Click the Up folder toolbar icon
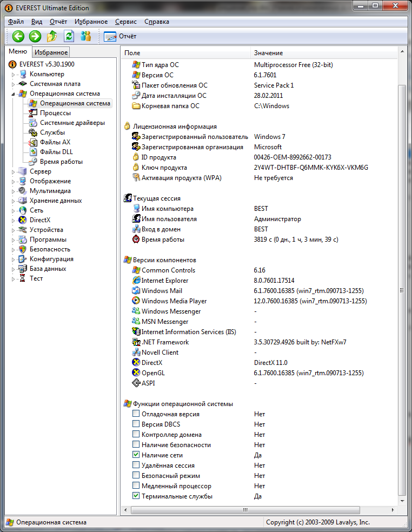412x532 pixels. click(x=52, y=36)
